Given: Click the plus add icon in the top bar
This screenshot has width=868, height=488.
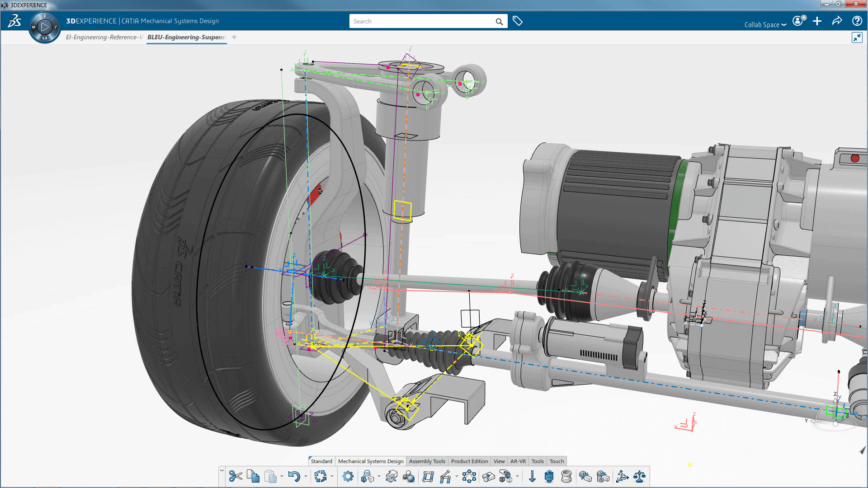Looking at the screenshot, I should click(817, 21).
